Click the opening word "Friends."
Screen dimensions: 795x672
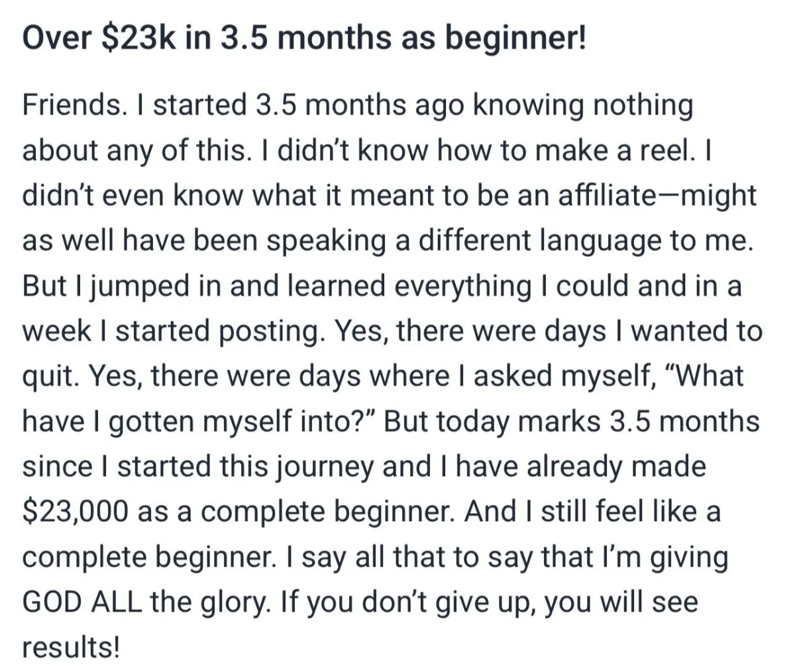pyautogui.click(x=66, y=105)
